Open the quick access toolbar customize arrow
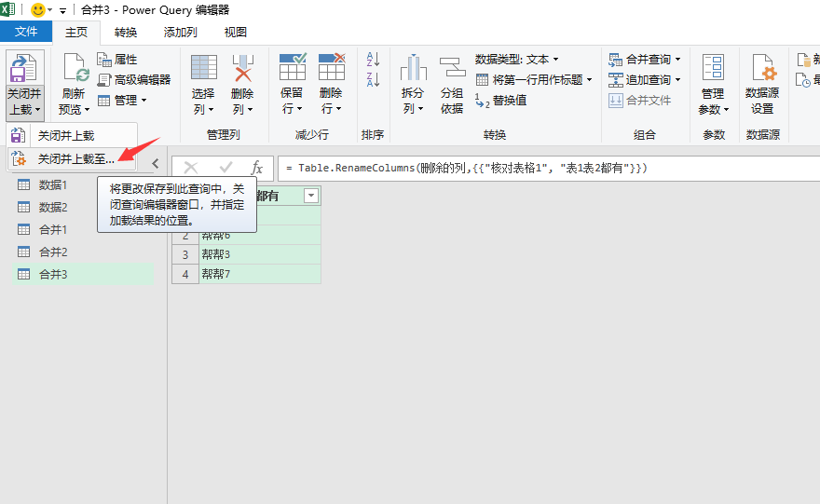 [x=62, y=10]
